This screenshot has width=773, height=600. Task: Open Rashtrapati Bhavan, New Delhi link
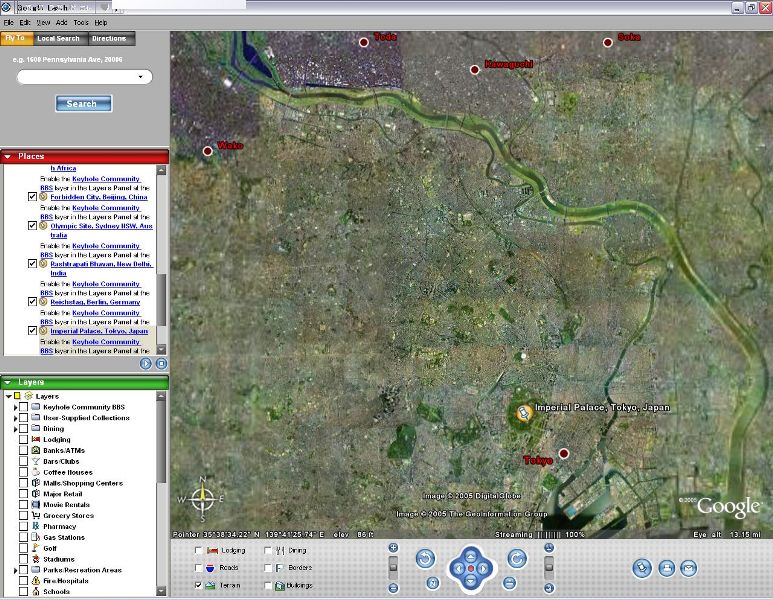102,269
